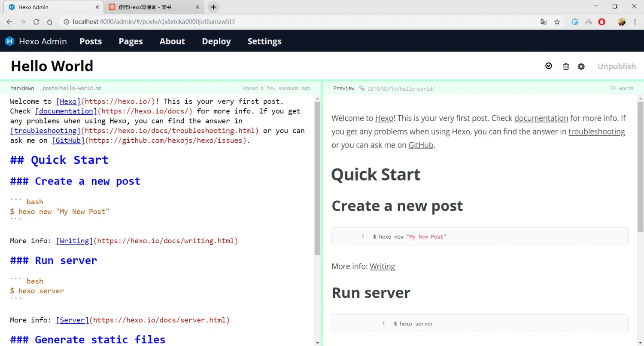Click the Preview pane label

coord(344,89)
